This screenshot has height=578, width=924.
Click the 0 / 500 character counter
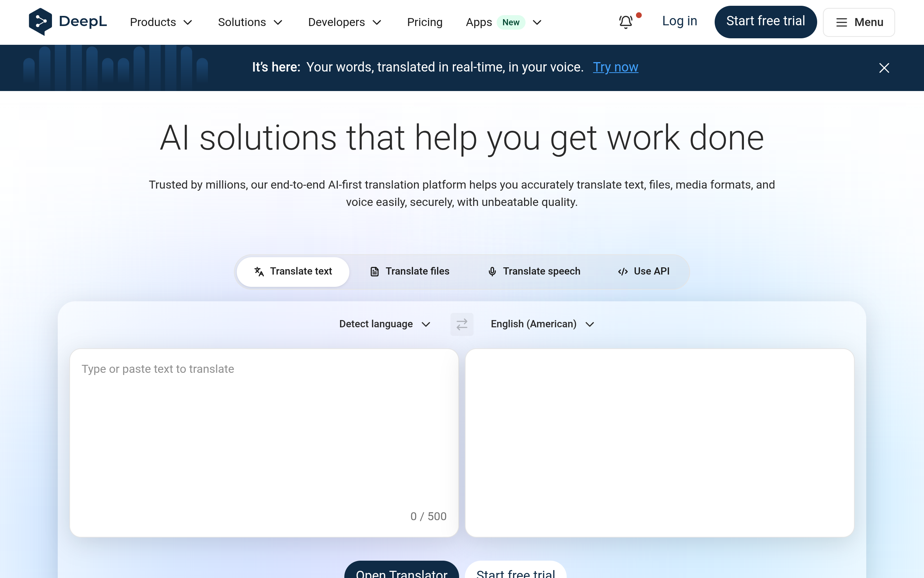point(428,517)
